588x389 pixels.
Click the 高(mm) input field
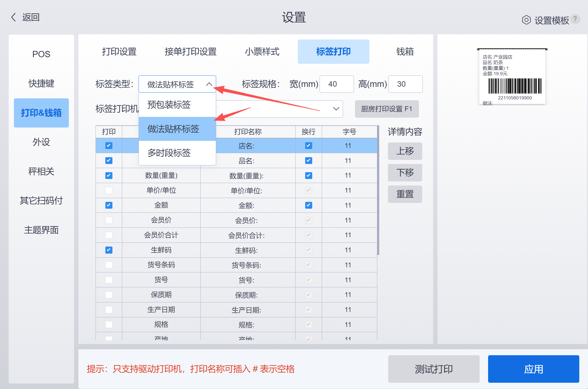tap(405, 84)
